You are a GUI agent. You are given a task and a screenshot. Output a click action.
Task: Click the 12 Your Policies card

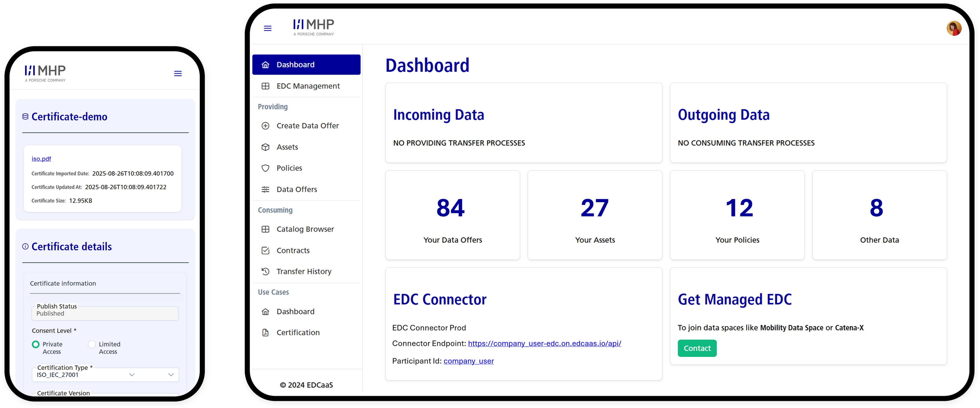tap(737, 215)
